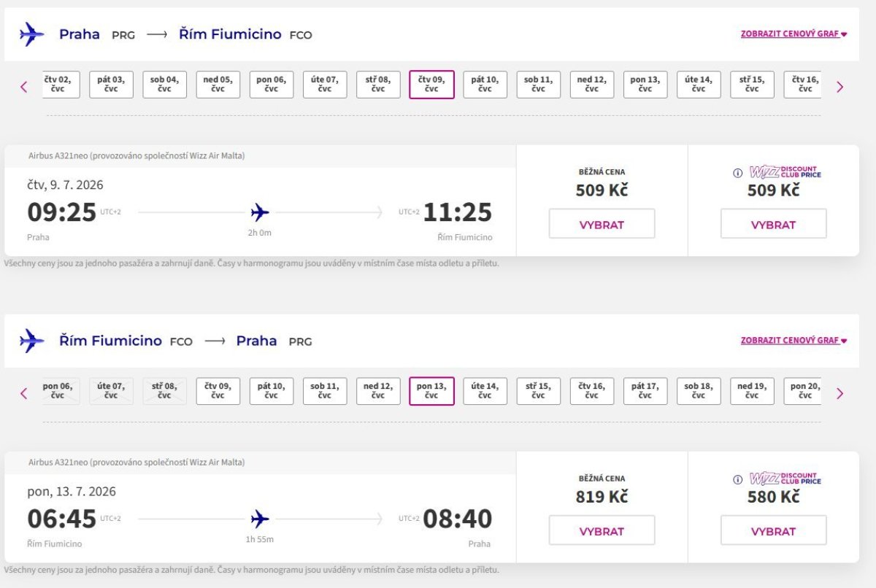This screenshot has height=588, width=876.
Task: Choose return date ned 12, čvc
Action: (378, 391)
